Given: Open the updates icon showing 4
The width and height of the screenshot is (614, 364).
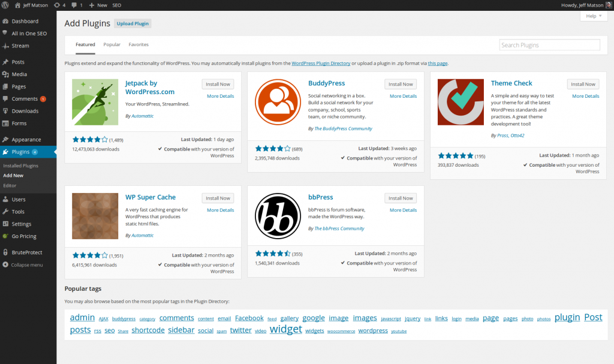Looking at the screenshot, I should (57, 5).
